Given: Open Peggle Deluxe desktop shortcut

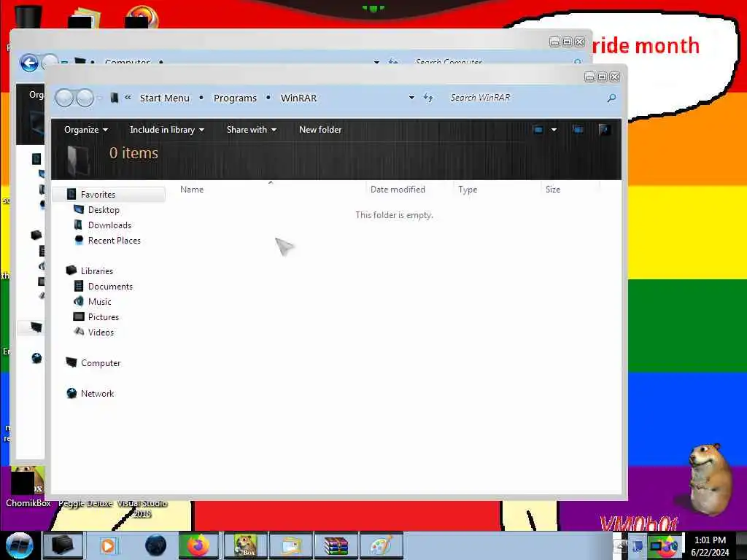Looking at the screenshot, I should click(85, 503).
